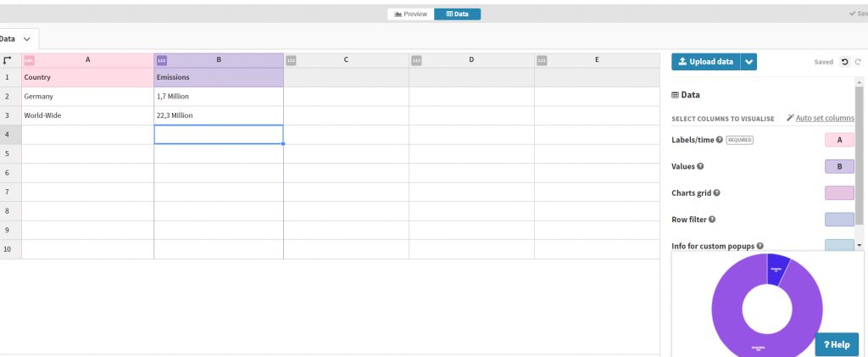Viewport: 868px width, 357px height.
Task: Select column D header
Action: click(471, 59)
